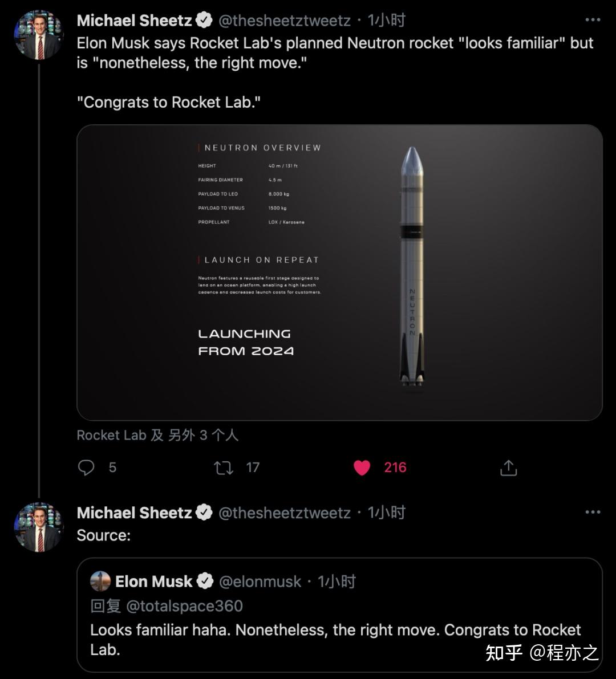Click verified badge next to Elon Musk
The width and height of the screenshot is (616, 679).
click(x=205, y=582)
